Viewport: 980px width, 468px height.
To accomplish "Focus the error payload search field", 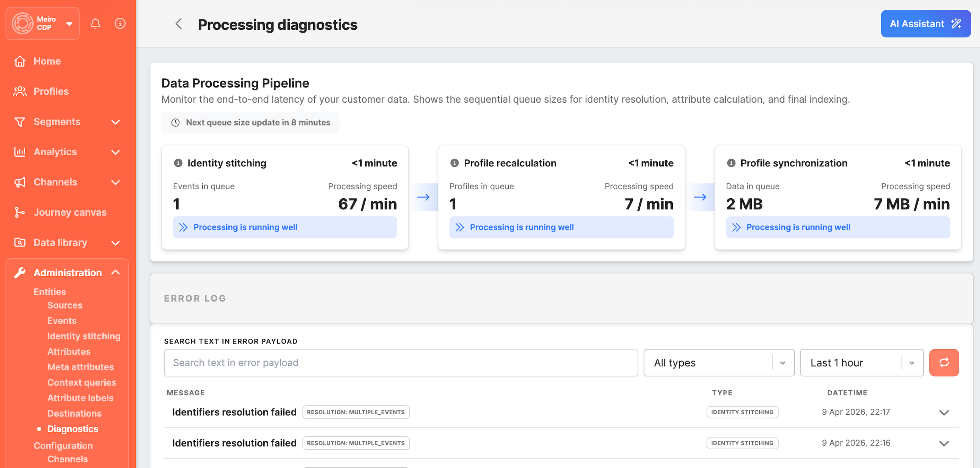I will tap(401, 363).
